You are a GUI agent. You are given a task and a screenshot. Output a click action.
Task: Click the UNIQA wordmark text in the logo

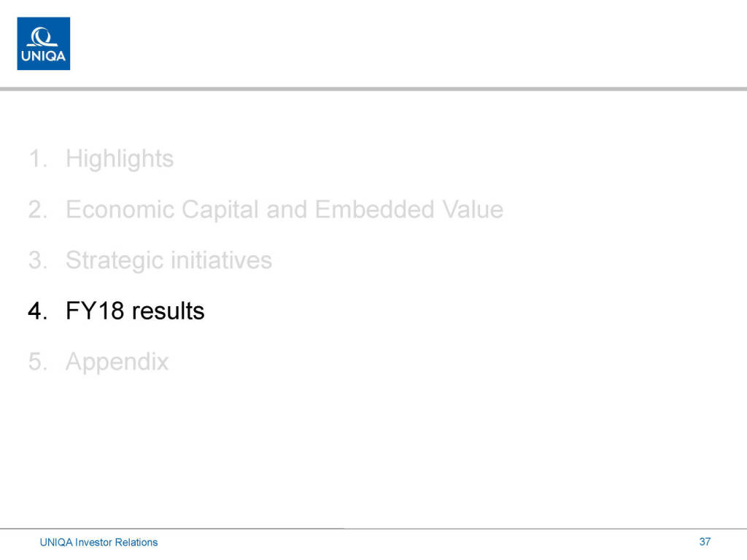coord(44,57)
